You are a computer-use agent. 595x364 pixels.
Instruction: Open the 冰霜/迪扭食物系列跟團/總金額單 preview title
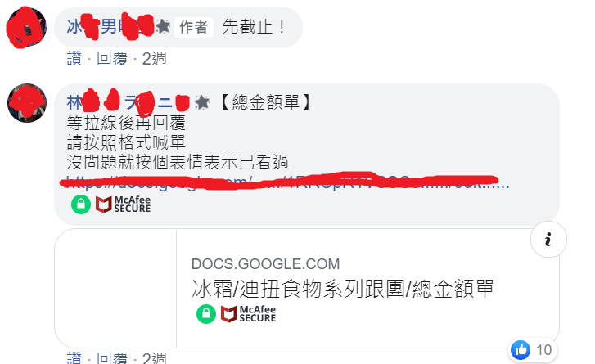(x=343, y=289)
